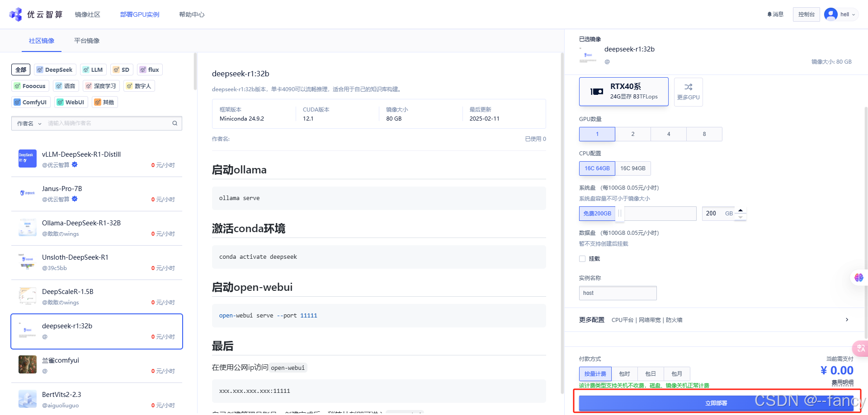Open 帮助中心 navigation item

[192, 14]
